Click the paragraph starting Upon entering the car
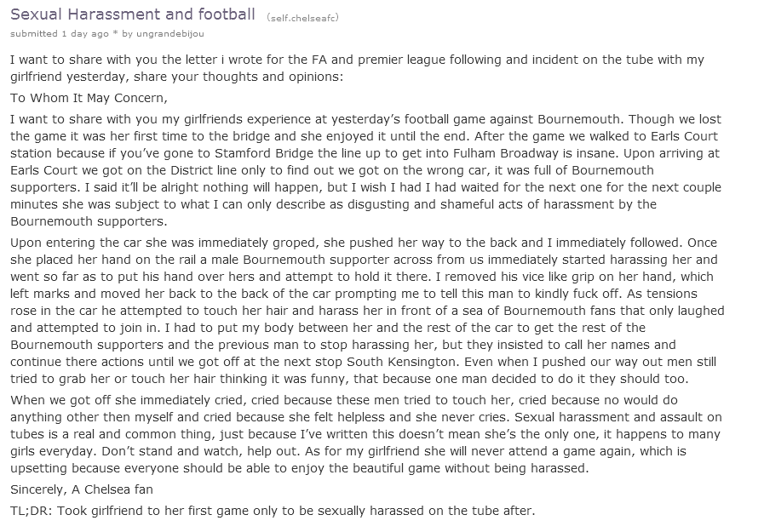 (x=367, y=311)
